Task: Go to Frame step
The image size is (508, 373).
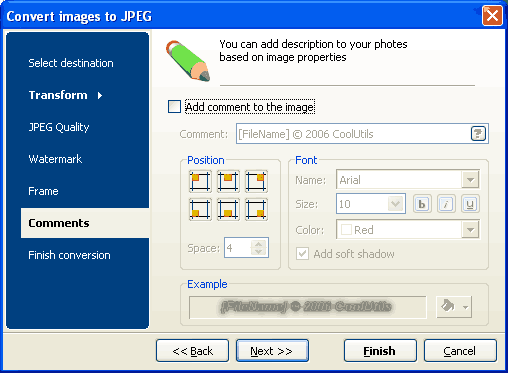Action: click(43, 191)
